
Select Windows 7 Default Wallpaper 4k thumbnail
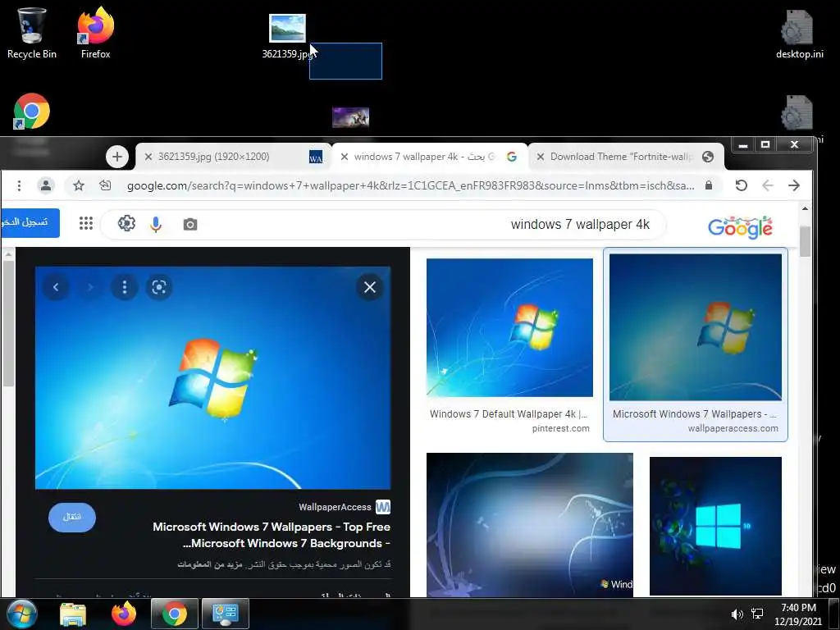(509, 328)
